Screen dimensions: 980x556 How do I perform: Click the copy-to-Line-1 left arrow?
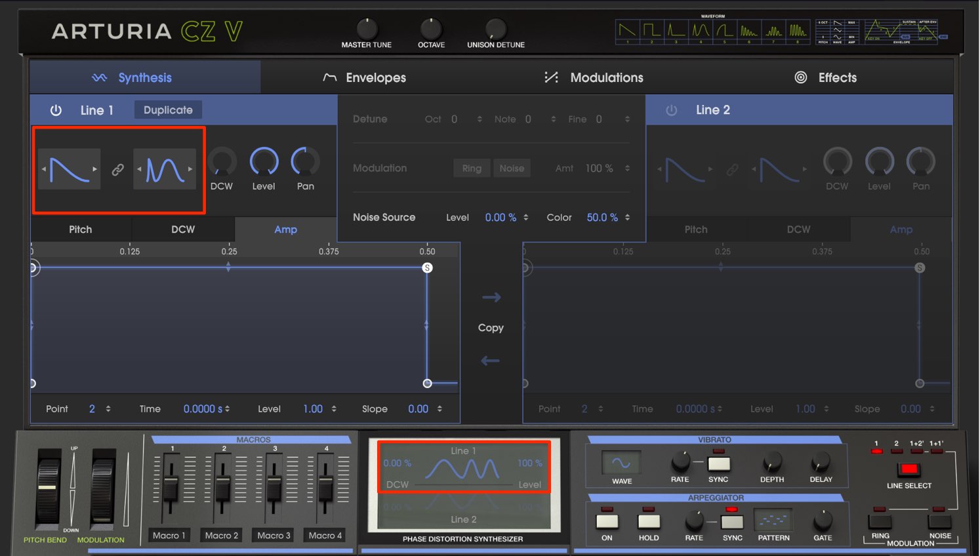click(x=490, y=361)
